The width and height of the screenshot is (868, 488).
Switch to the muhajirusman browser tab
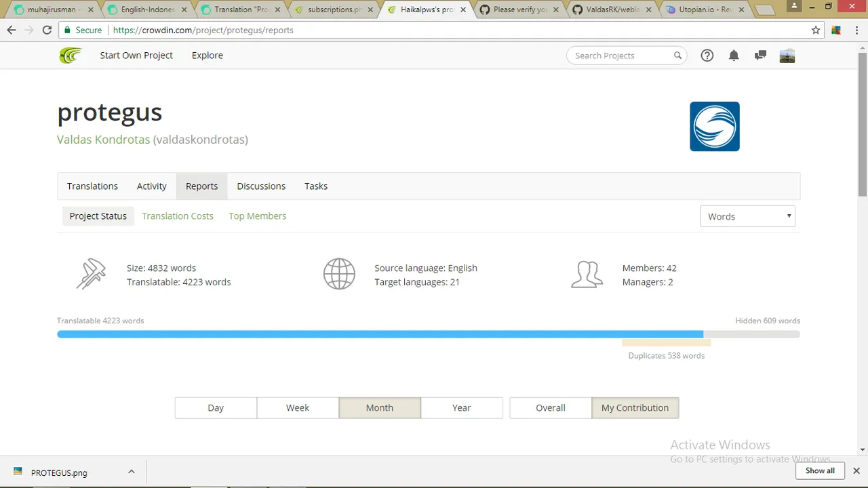[x=52, y=9]
